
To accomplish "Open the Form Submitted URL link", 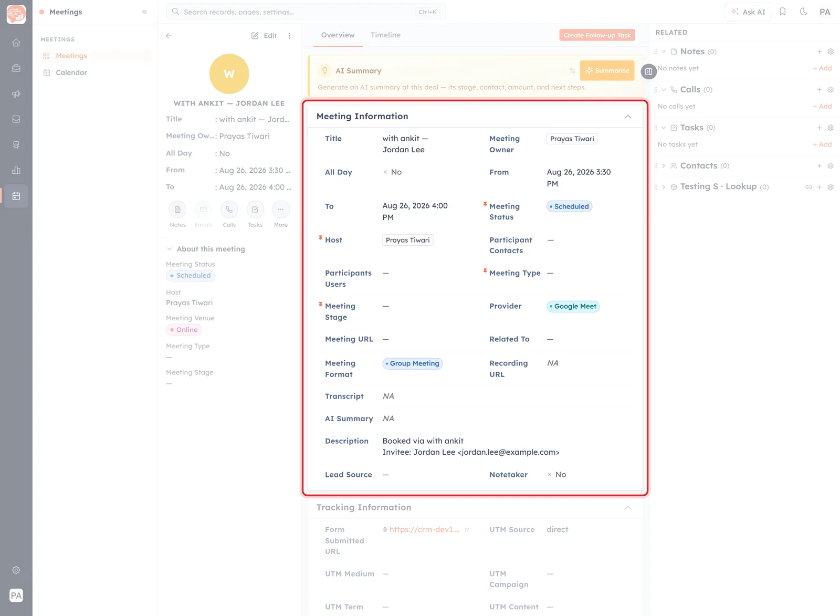I will click(424, 529).
